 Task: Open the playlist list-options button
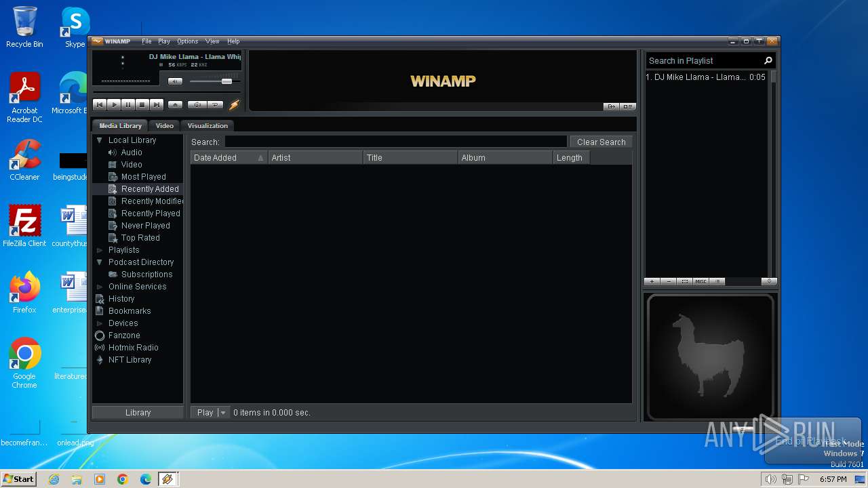click(x=717, y=281)
